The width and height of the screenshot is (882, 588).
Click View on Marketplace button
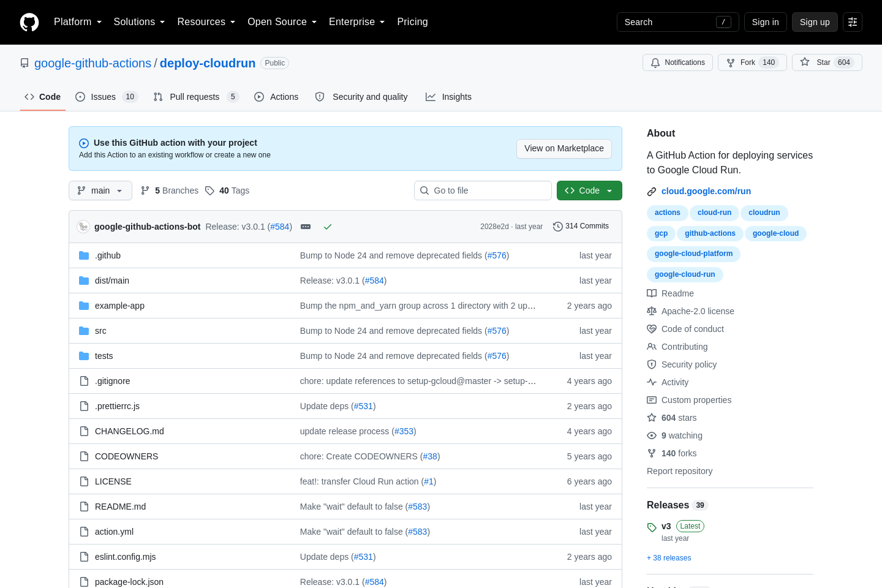coord(564,148)
